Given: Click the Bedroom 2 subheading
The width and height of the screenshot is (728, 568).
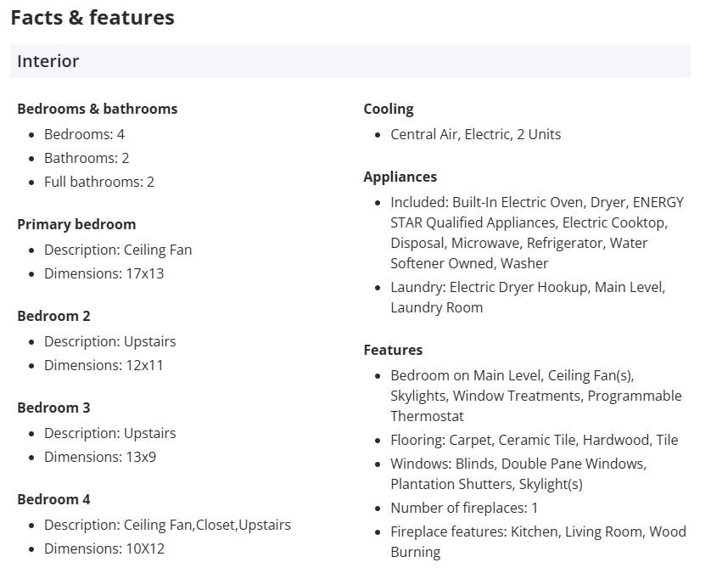Looking at the screenshot, I should [x=53, y=316].
